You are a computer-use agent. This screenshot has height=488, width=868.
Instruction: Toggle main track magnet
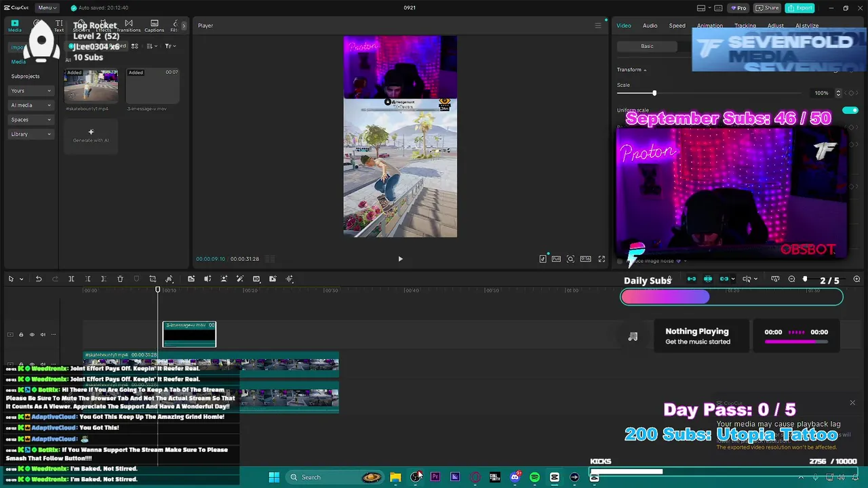(x=692, y=279)
